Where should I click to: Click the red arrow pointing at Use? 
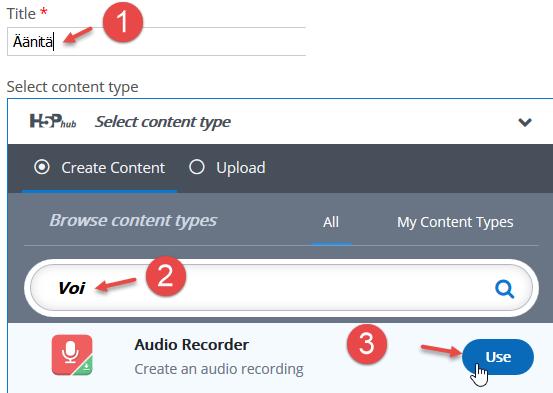click(x=442, y=351)
